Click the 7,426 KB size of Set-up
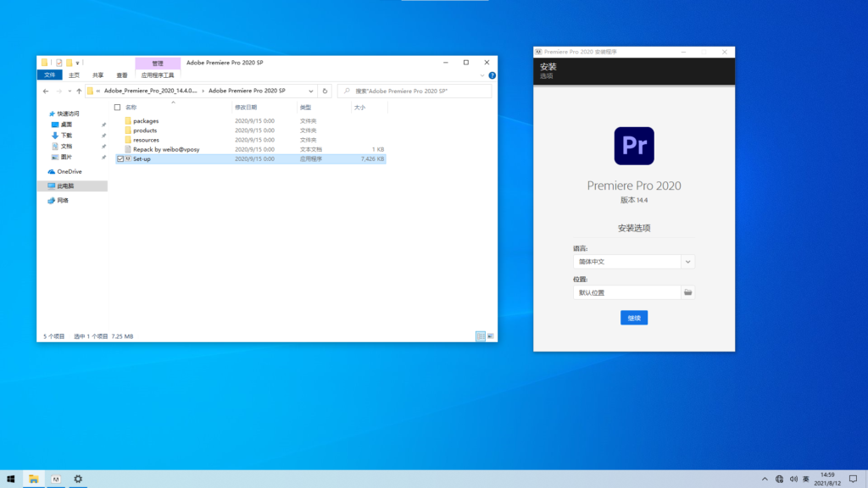The width and height of the screenshot is (868, 488). pos(373,158)
